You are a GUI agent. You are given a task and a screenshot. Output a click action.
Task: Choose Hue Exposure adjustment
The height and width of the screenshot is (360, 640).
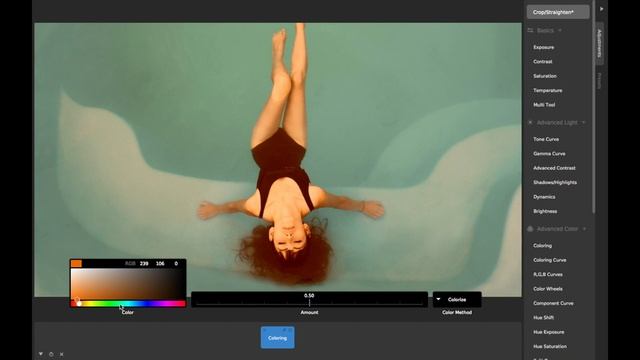pos(549,332)
